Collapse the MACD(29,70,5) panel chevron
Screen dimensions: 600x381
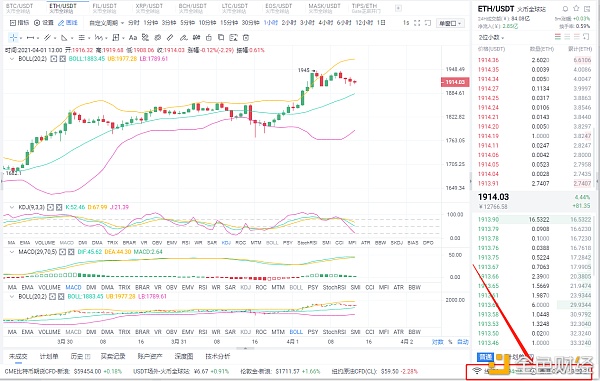point(11,252)
